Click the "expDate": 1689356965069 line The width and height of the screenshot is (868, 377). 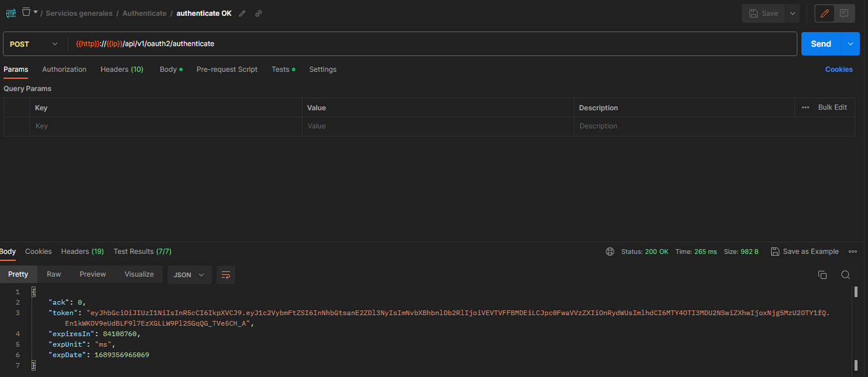click(x=99, y=355)
